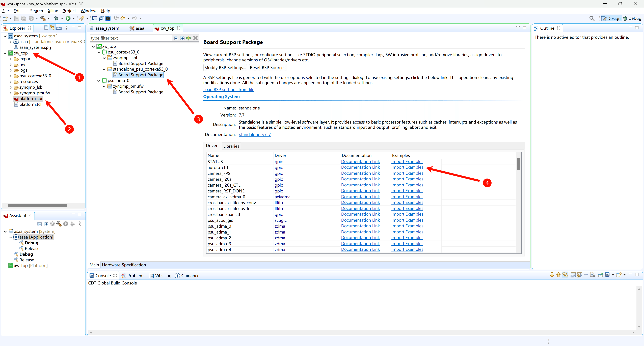Click the Debug bug icon in toolbar
This screenshot has height=346, width=644.
57,18
